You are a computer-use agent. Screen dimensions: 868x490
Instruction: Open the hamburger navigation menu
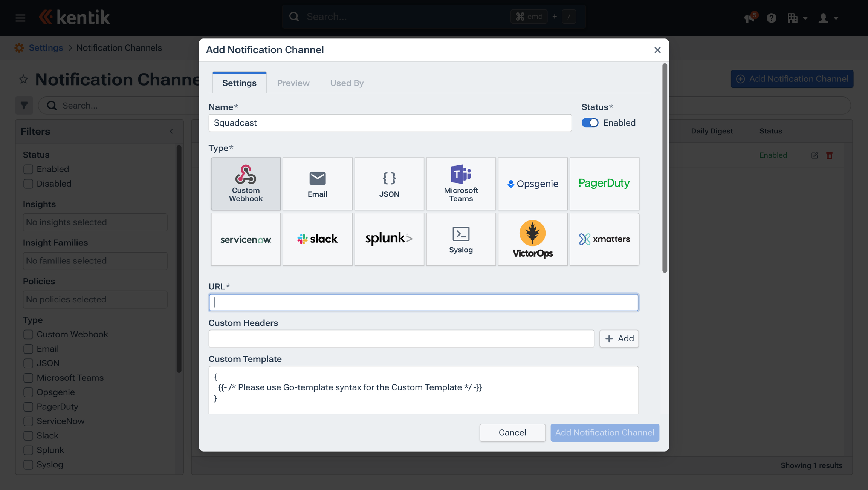tap(20, 18)
